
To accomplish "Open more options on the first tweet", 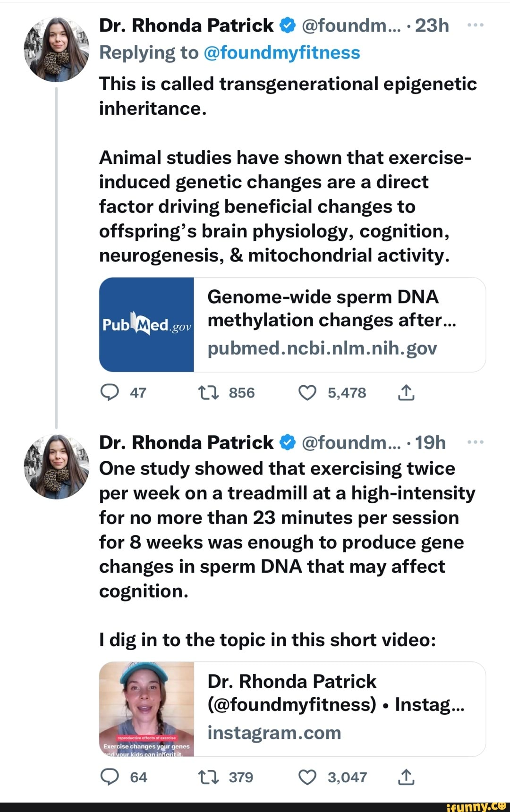I will [476, 25].
